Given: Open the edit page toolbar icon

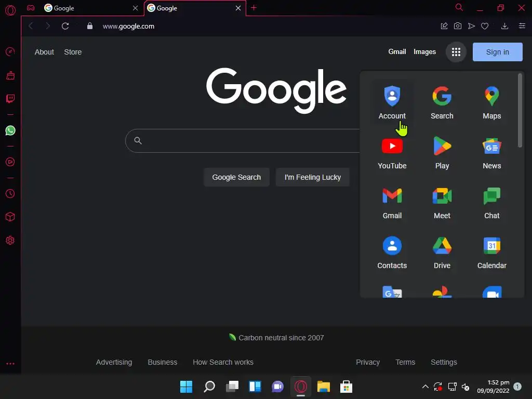Looking at the screenshot, I should 444,26.
